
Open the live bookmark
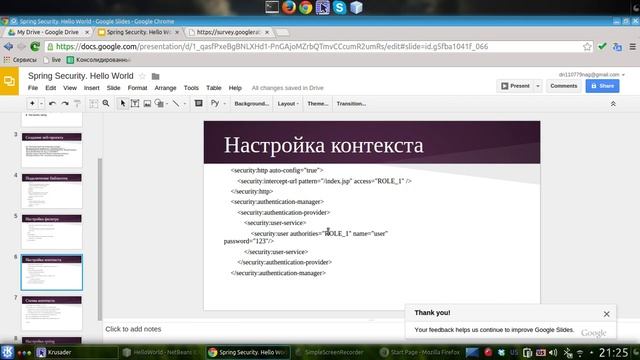(52, 60)
